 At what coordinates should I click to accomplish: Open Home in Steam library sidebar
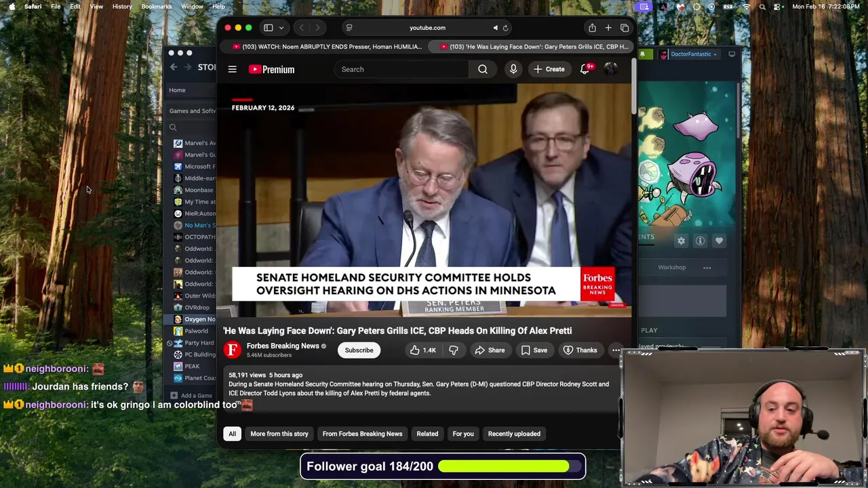tap(177, 90)
